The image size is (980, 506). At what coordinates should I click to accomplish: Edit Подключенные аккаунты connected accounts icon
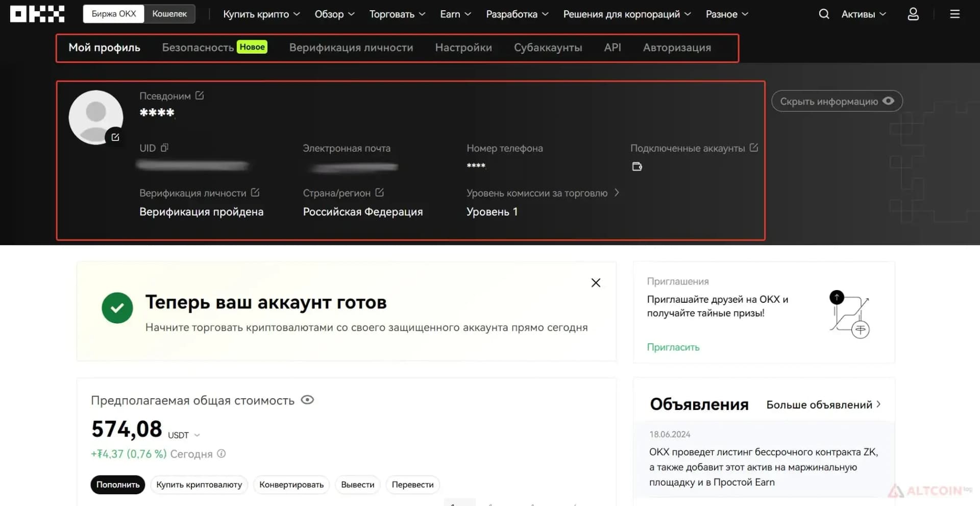(x=754, y=148)
